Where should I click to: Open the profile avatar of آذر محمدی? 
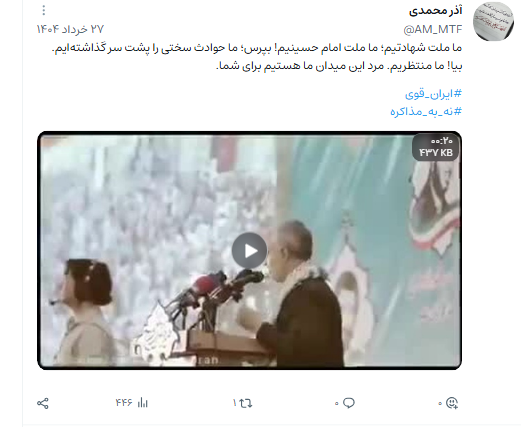(493, 21)
